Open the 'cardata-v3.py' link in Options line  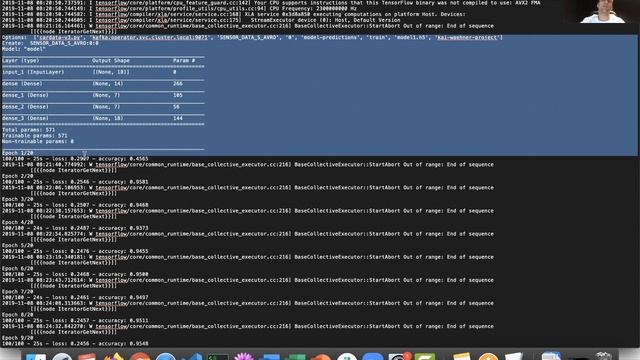60,37
